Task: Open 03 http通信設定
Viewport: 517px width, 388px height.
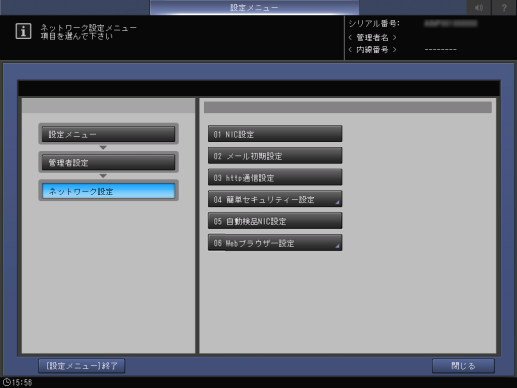Action: 275,177
